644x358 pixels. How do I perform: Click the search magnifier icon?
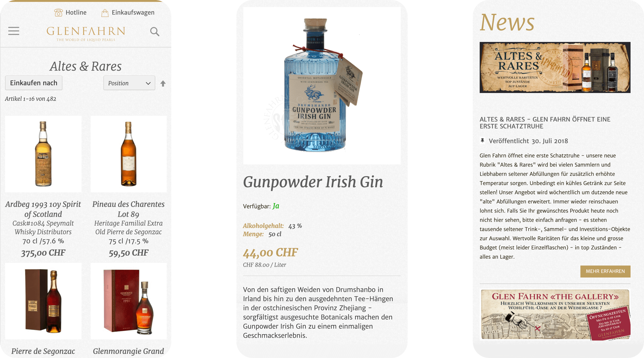click(155, 32)
